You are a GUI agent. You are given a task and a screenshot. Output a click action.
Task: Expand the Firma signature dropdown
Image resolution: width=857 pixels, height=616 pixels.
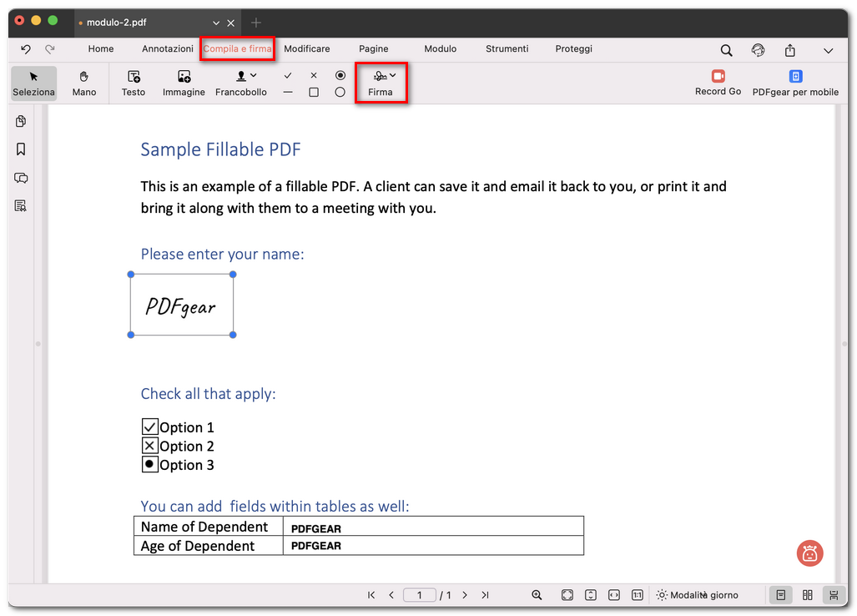[x=391, y=74]
